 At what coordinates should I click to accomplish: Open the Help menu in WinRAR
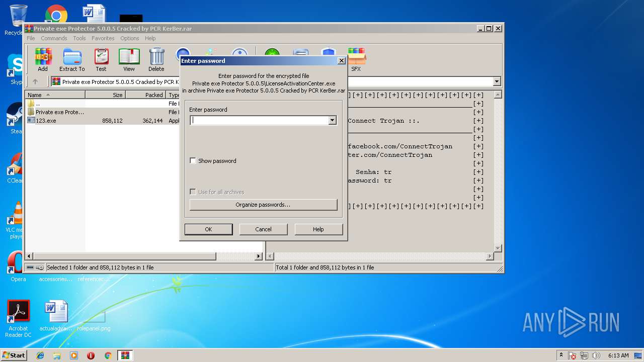pyautogui.click(x=150, y=38)
